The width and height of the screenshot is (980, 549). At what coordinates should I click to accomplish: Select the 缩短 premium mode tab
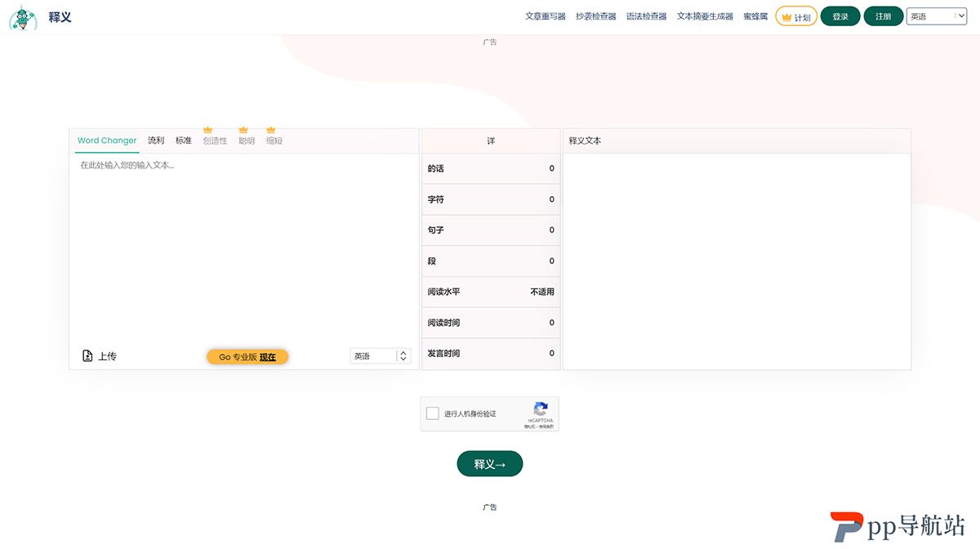274,141
